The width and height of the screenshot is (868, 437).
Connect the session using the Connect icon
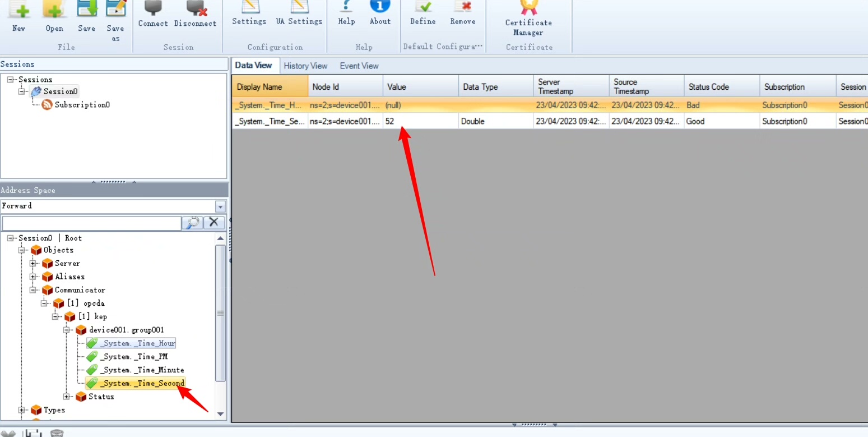click(x=153, y=7)
